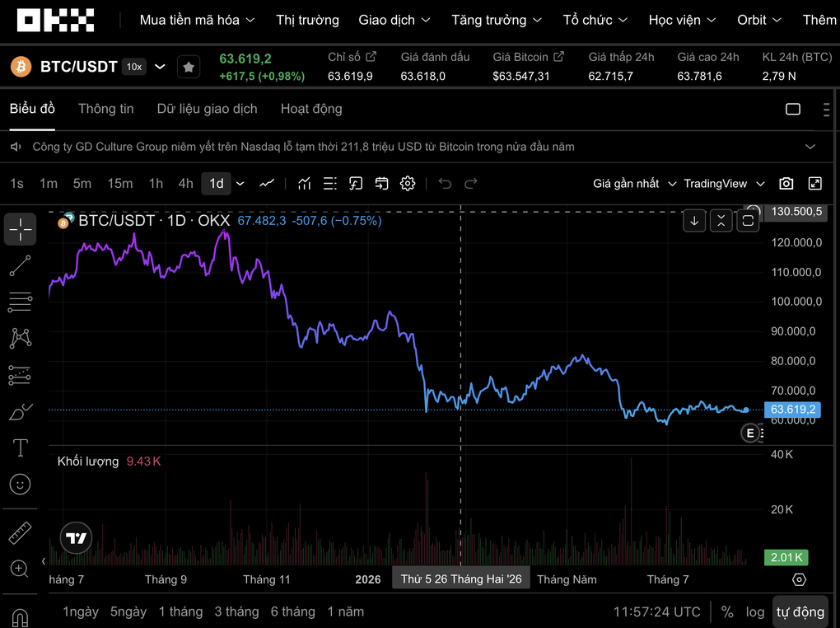Open the chart type line style selector
840x628 pixels.
(x=267, y=184)
